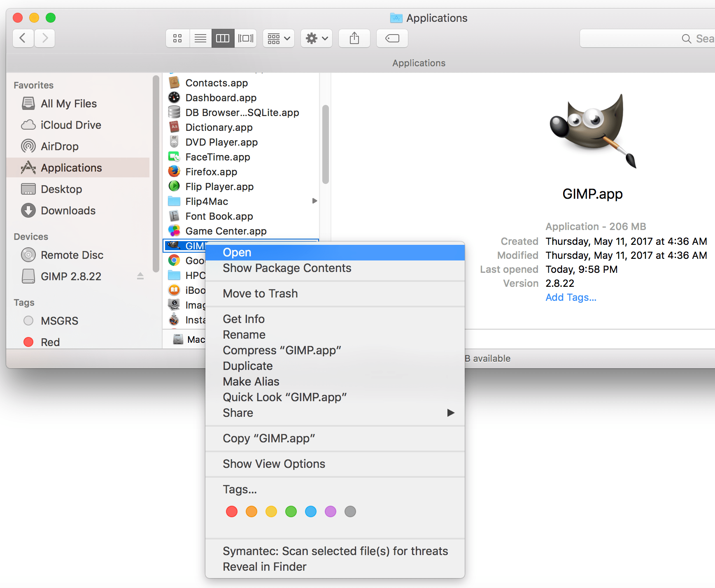The height and width of the screenshot is (588, 715).
Task: Switch to icon grid view
Action: point(177,38)
